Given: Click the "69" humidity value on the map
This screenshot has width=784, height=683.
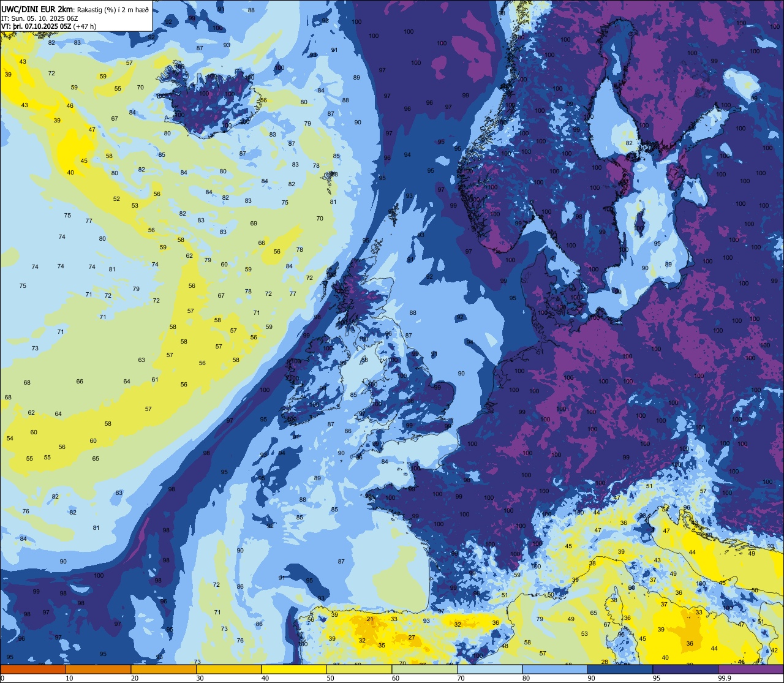Looking at the screenshot, I should click(254, 223).
